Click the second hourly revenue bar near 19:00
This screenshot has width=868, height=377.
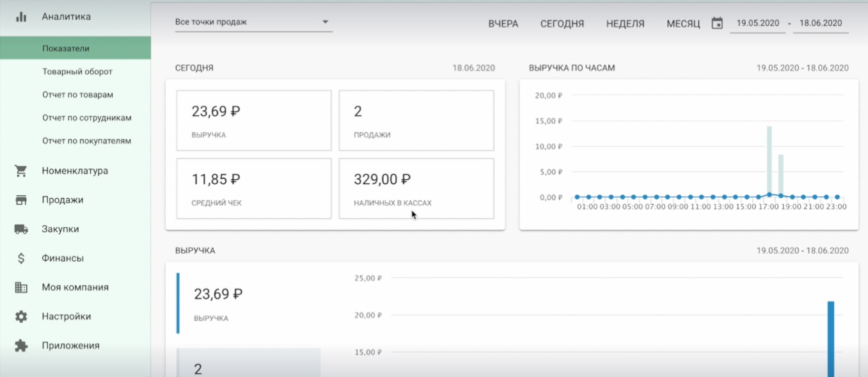click(781, 175)
